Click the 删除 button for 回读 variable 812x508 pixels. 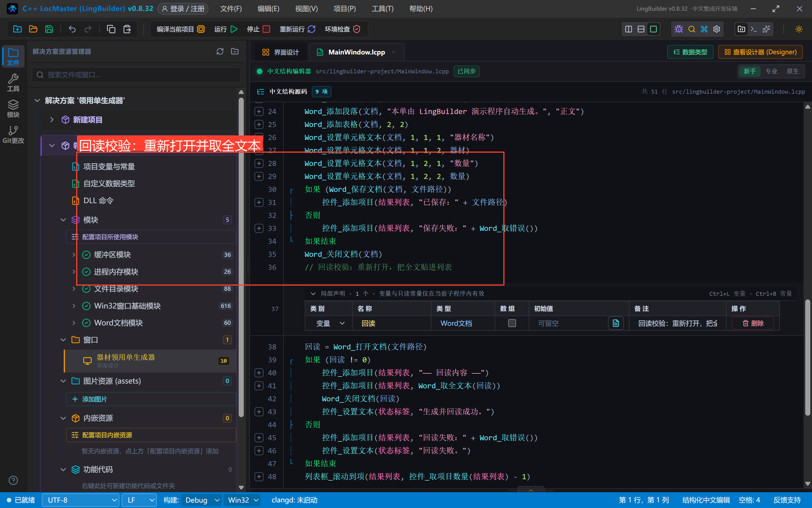[x=753, y=323]
